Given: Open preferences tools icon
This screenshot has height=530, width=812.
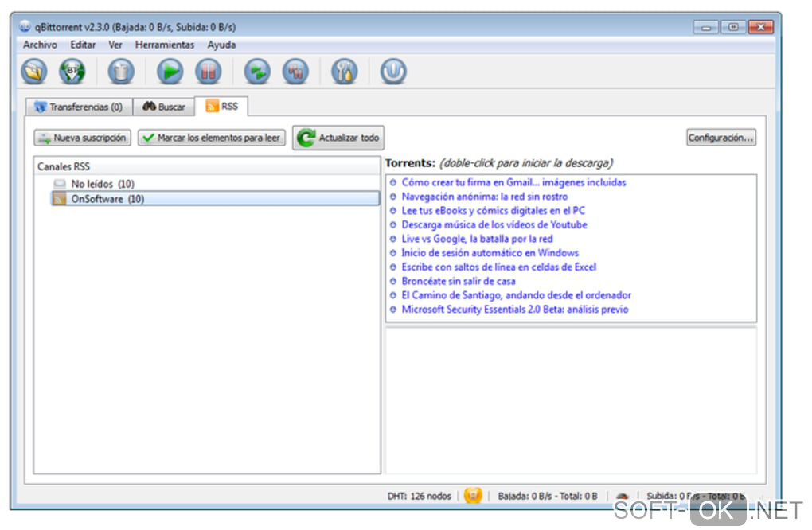Looking at the screenshot, I should pyautogui.click(x=345, y=72).
